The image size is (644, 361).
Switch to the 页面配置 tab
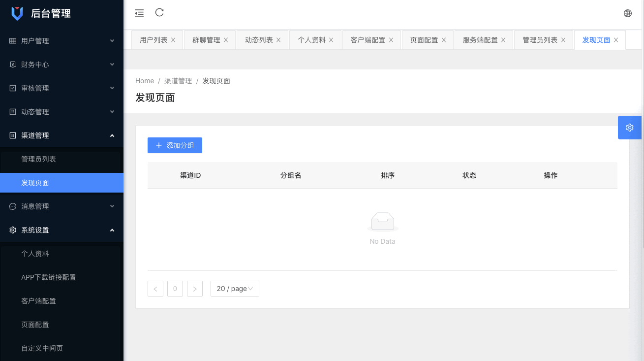[x=424, y=40]
